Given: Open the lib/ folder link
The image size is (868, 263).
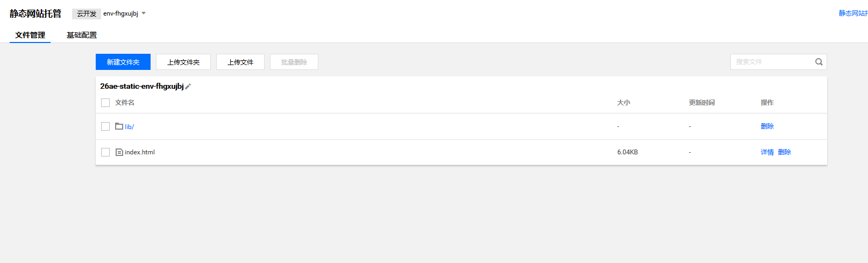Looking at the screenshot, I should tap(130, 127).
